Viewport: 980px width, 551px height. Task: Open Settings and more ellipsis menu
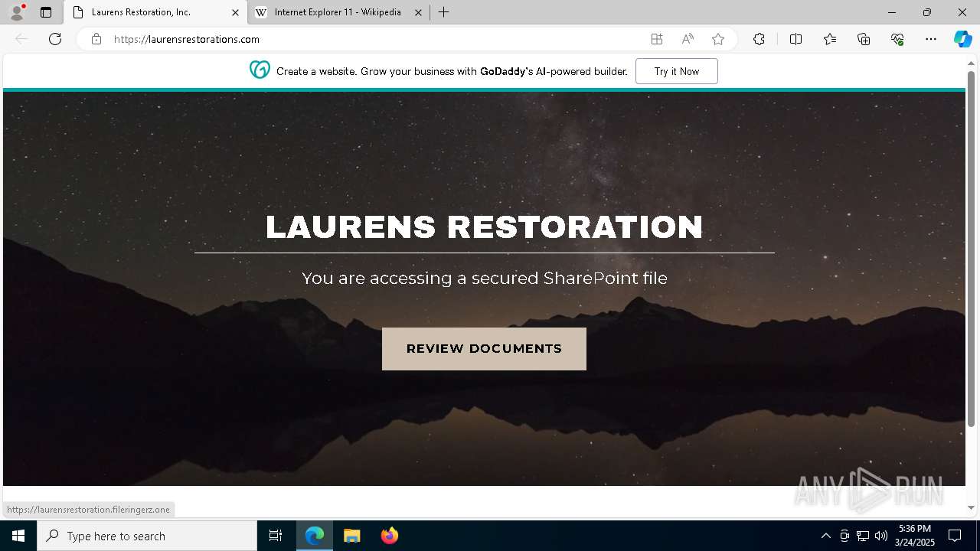click(931, 39)
